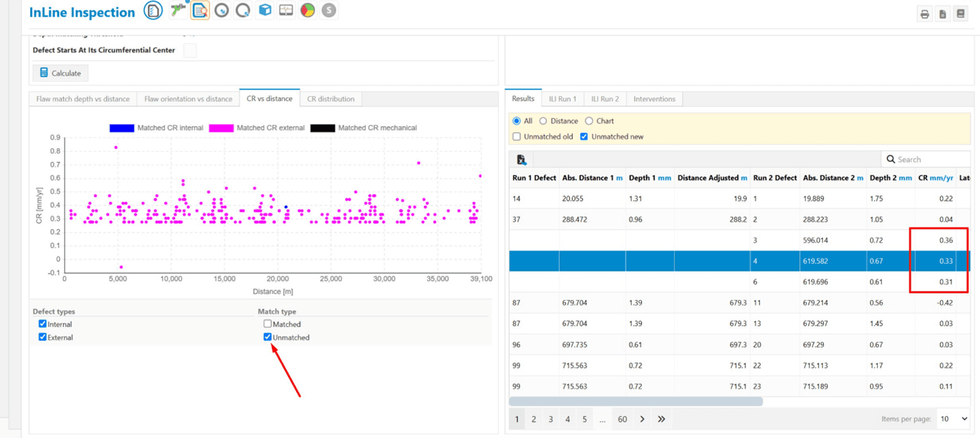The height and width of the screenshot is (438, 980).
Task: Switch to Flaw match depth vs distance tab
Action: pyautogui.click(x=83, y=99)
